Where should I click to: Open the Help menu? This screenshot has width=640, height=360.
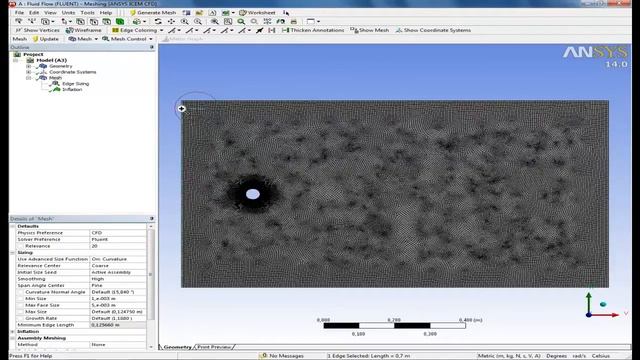click(106, 13)
